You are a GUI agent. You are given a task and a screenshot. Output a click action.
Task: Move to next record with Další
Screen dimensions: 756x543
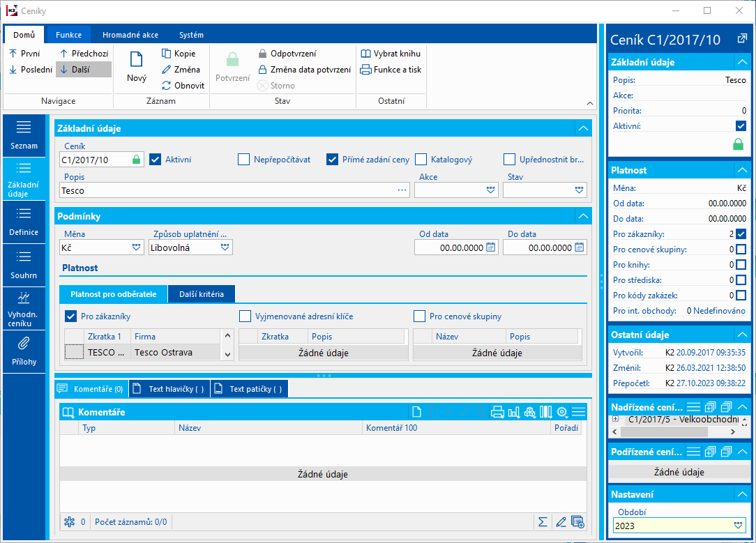pyautogui.click(x=84, y=70)
